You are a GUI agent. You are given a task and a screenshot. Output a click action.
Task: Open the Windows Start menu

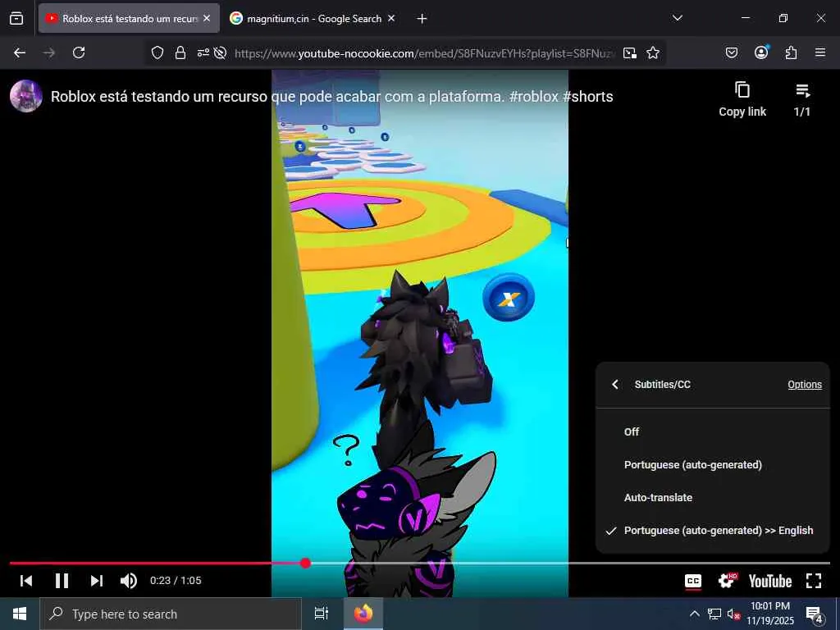coord(20,614)
